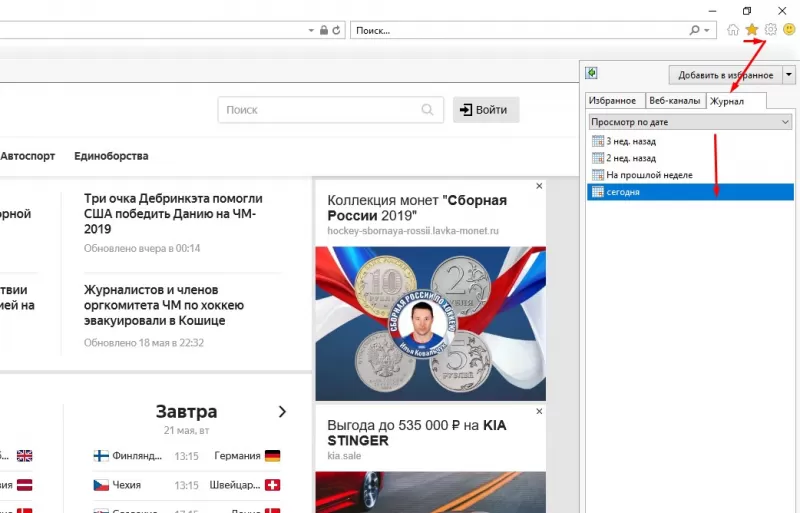800x513 pixels.
Task: Expand history entry 2 нед. назад
Action: click(690, 158)
